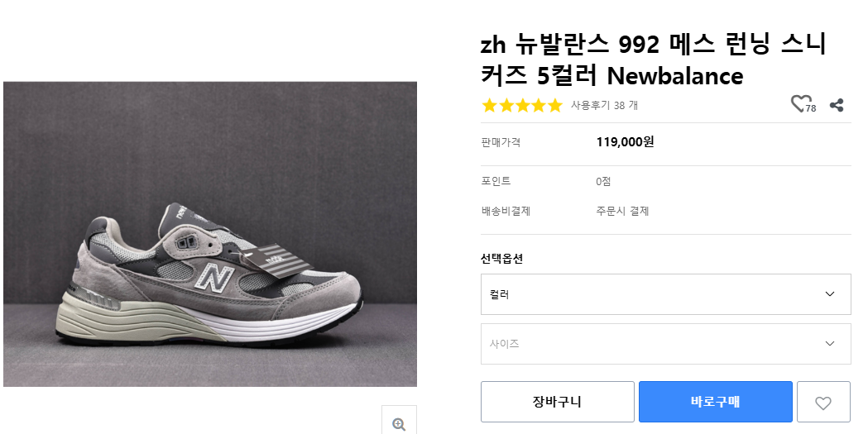Click the wishlist heart button next to 바로구매
The height and width of the screenshot is (434, 868).
(822, 403)
